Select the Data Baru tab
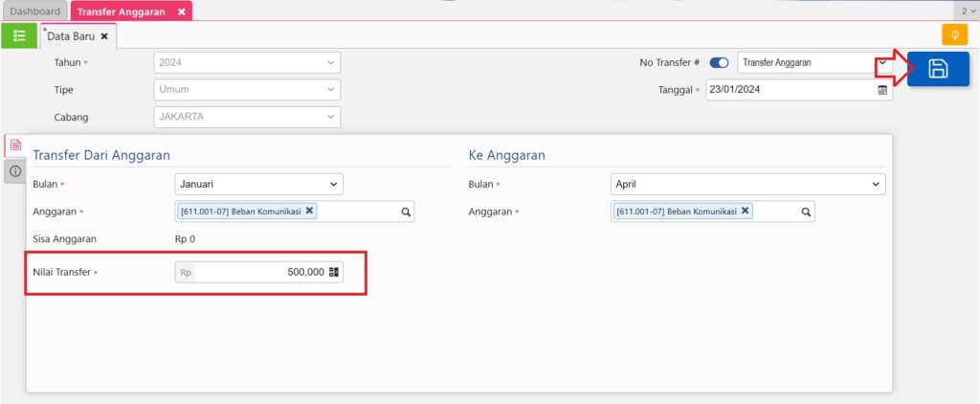This screenshot has width=980, height=404. click(x=72, y=35)
